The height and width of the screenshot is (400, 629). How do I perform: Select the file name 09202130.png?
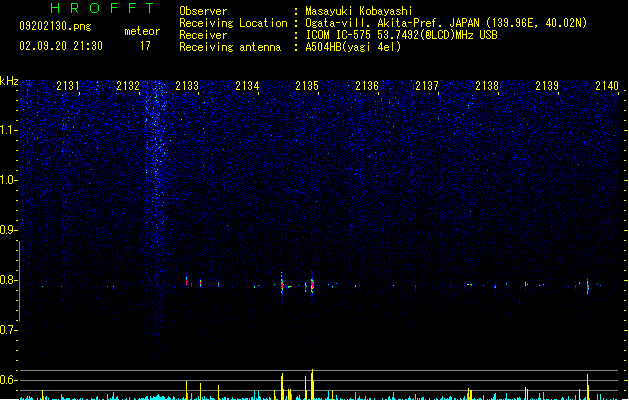click(x=55, y=26)
